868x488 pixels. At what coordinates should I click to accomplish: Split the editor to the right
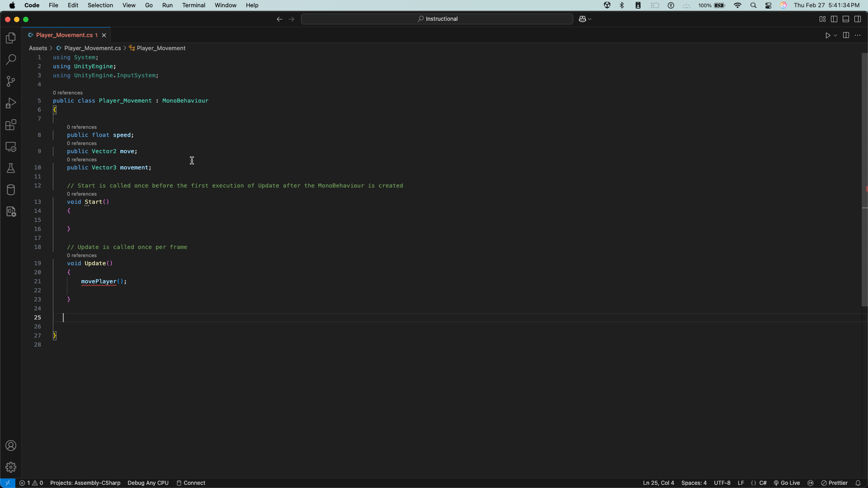click(x=846, y=35)
